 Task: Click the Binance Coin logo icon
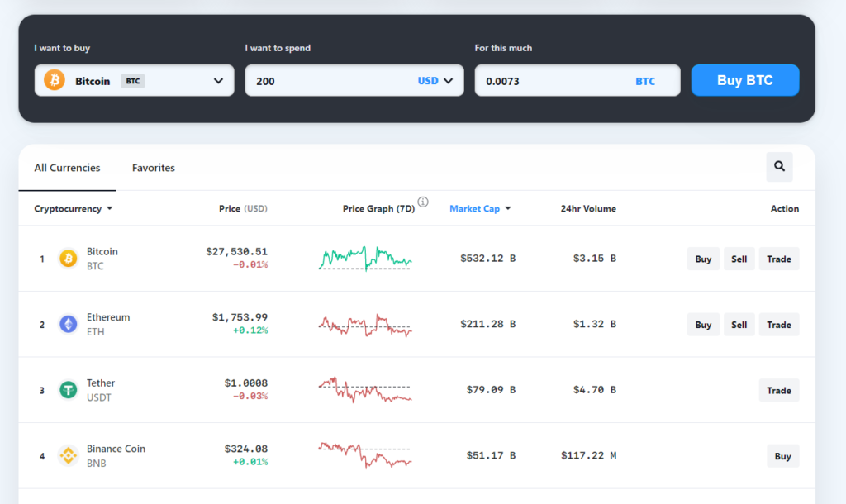coord(68,455)
